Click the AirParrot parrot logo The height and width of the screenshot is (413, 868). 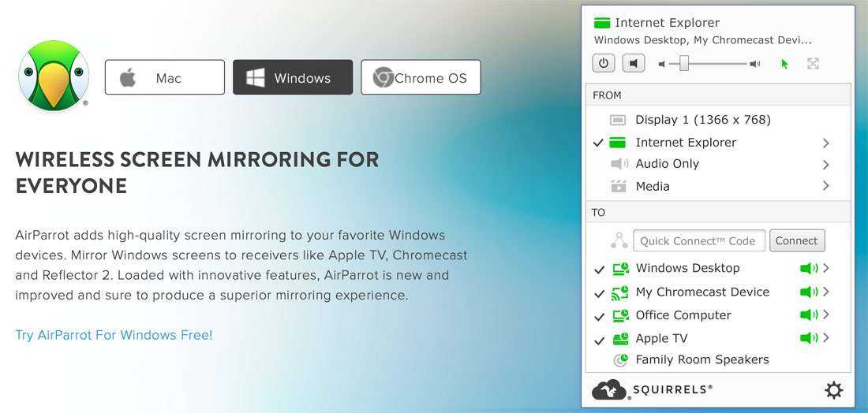pyautogui.click(x=54, y=76)
